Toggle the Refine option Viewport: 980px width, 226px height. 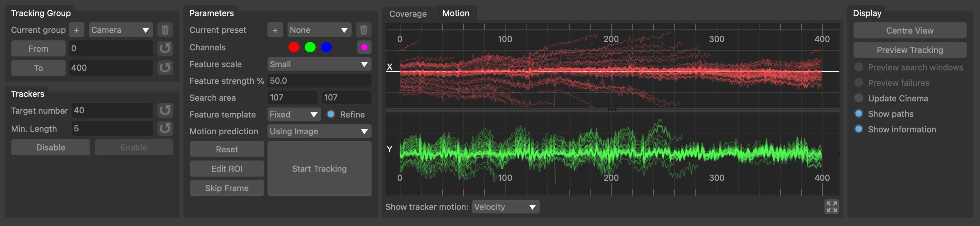tap(331, 114)
